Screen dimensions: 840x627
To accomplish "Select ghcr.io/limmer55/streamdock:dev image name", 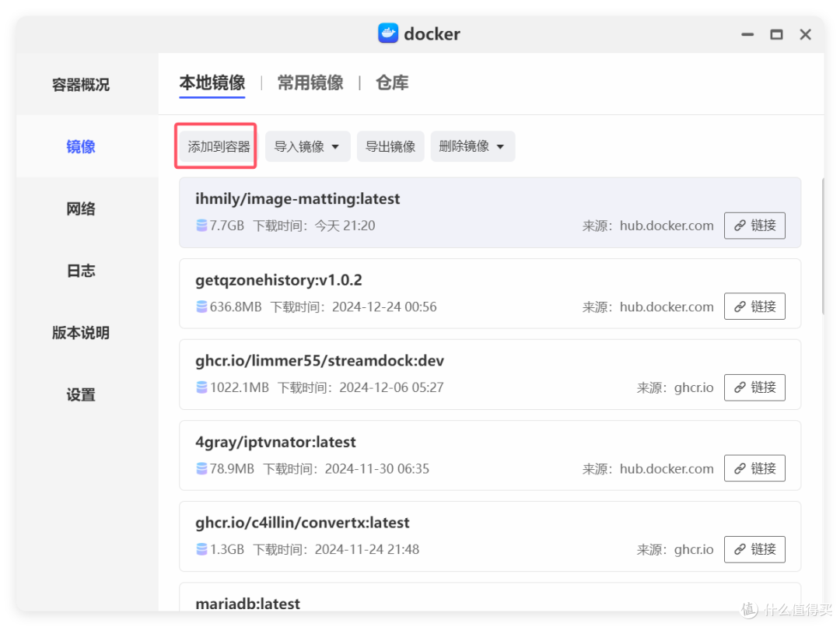I will click(320, 361).
